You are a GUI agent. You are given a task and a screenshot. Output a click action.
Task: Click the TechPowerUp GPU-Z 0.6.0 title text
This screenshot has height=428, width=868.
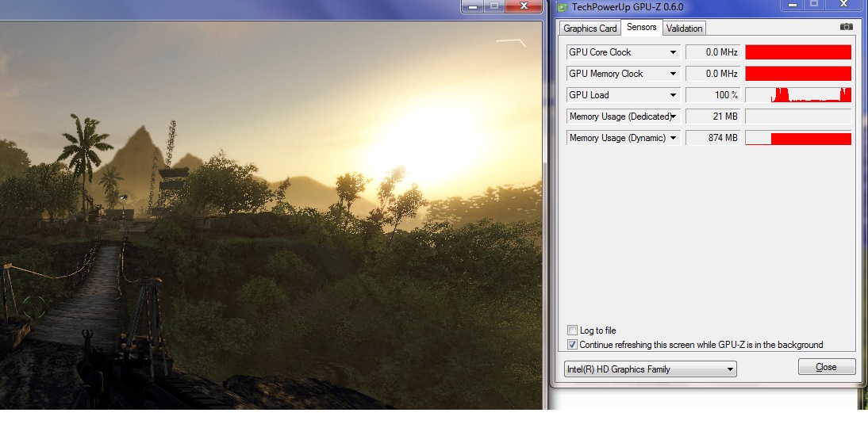pyautogui.click(x=627, y=7)
